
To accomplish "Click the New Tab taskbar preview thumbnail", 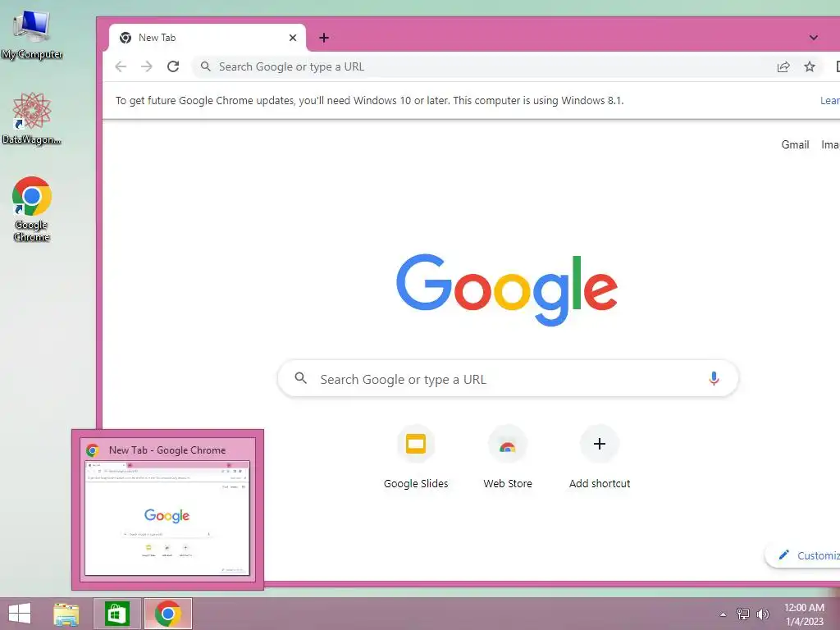I will [167, 518].
